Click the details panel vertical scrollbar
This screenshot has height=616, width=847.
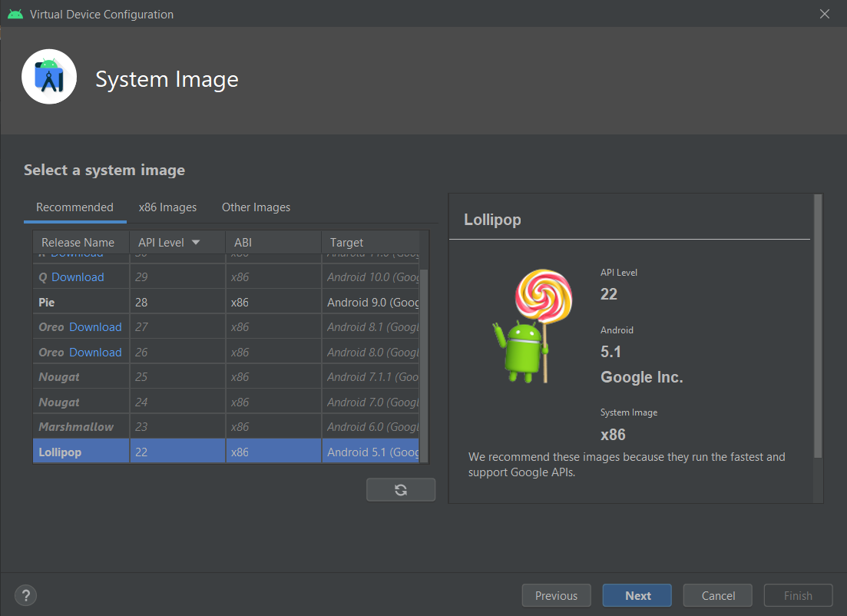click(818, 326)
